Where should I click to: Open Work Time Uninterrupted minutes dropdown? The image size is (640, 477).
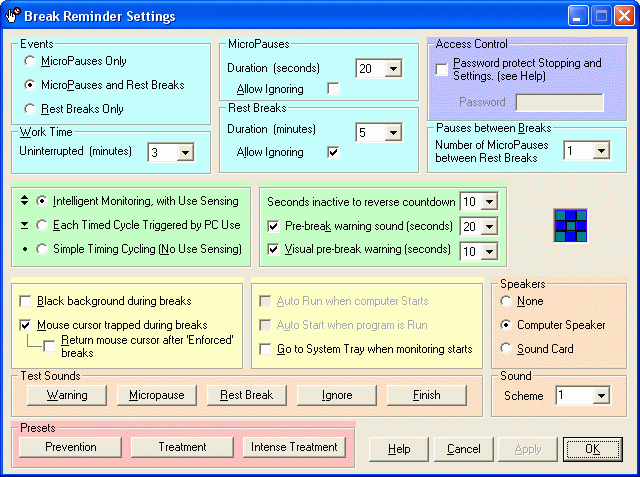[x=185, y=153]
